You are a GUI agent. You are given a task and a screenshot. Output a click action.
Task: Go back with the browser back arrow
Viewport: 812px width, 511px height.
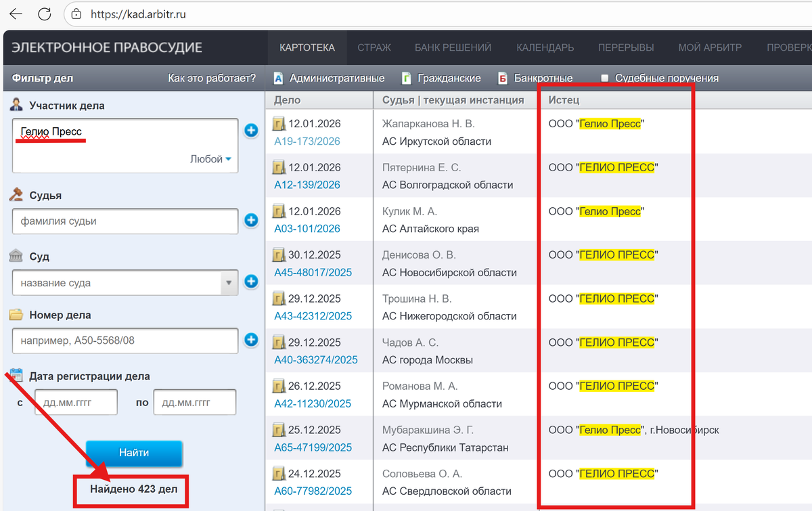point(16,14)
